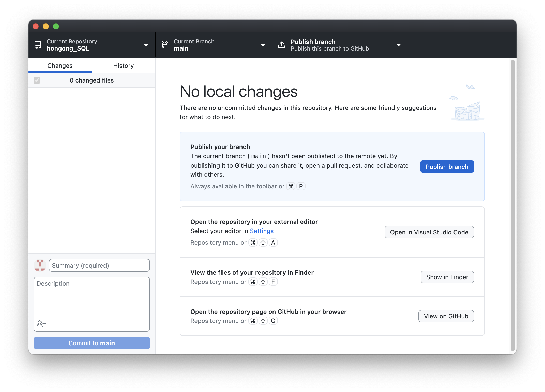Select the Changes tab

pos(60,66)
